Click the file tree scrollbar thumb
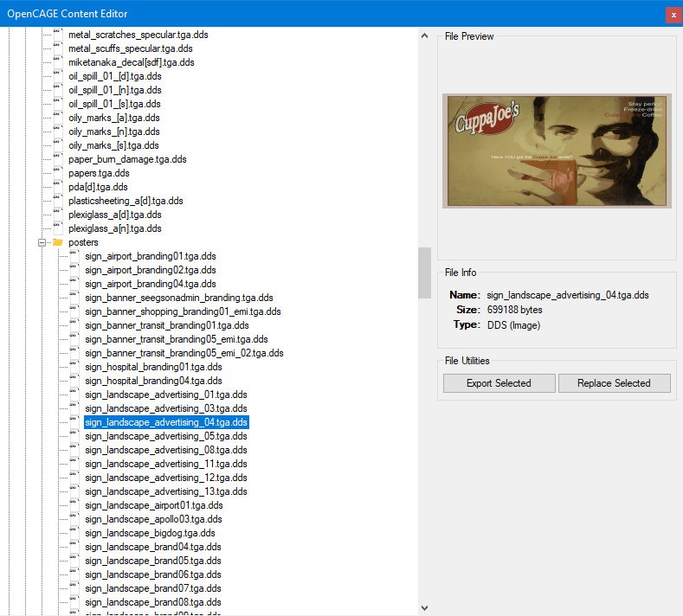 click(x=425, y=273)
